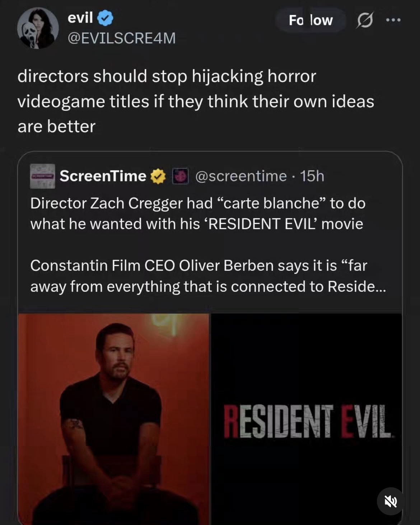Open the ScreenTime account avatar
This screenshot has width=420, height=525.
[42, 176]
